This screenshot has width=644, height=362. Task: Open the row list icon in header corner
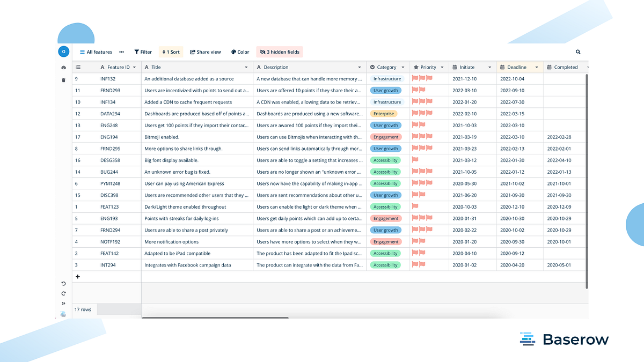click(x=78, y=67)
